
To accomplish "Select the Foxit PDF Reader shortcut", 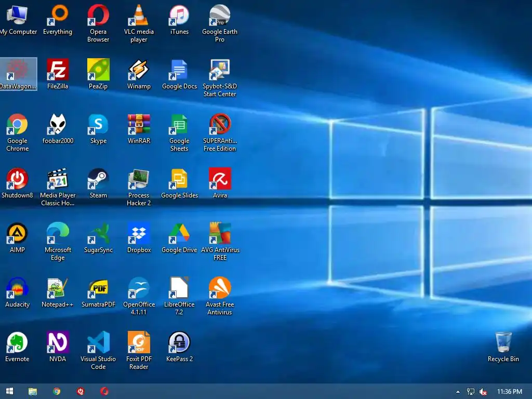I will click(139, 351).
